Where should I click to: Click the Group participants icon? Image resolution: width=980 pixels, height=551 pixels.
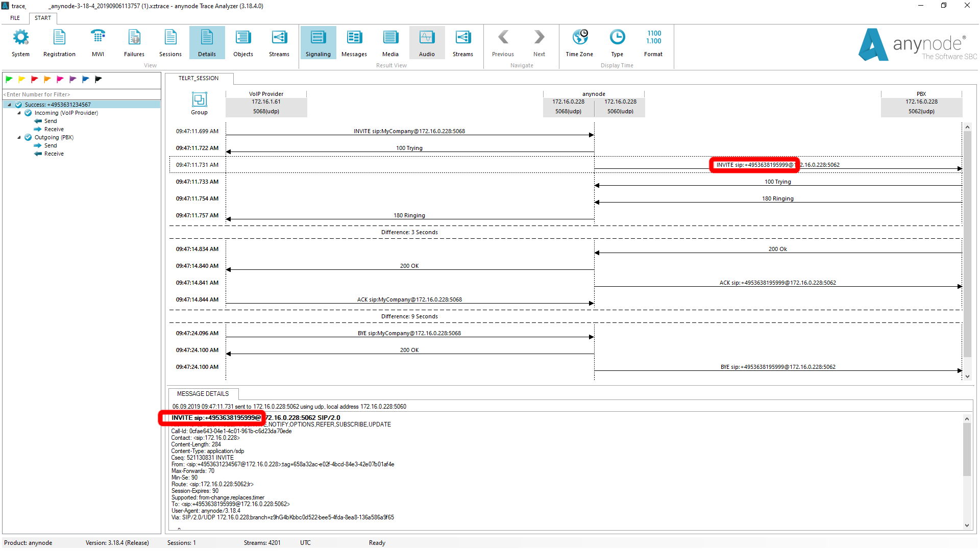199,103
